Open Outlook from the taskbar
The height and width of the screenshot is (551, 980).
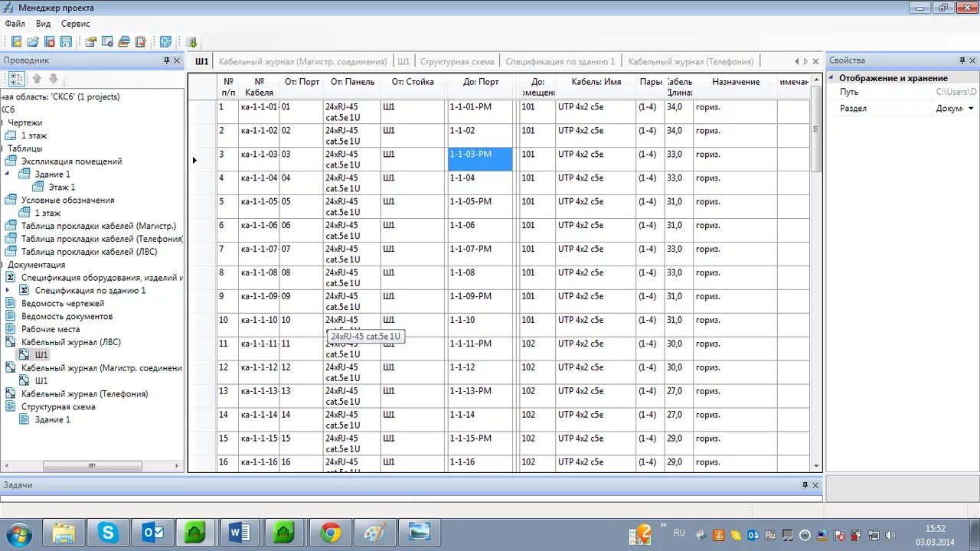click(x=152, y=533)
